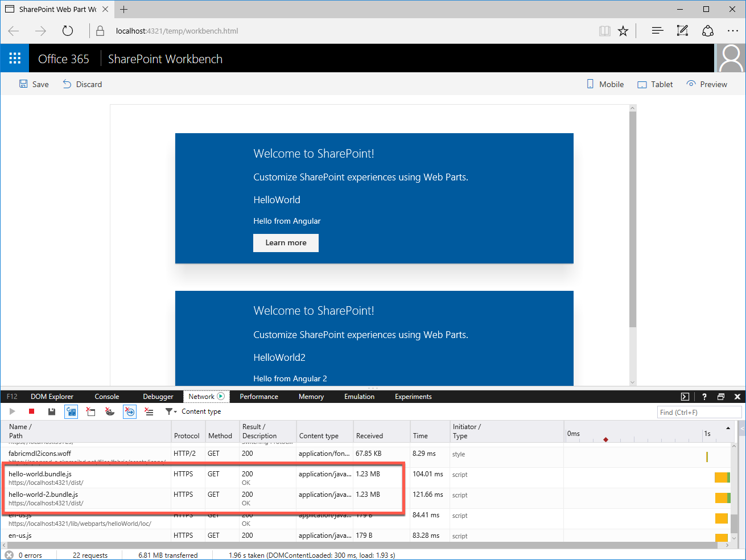Switch to DOM Explorer tab
Viewport: 746px width, 560px height.
52,397
